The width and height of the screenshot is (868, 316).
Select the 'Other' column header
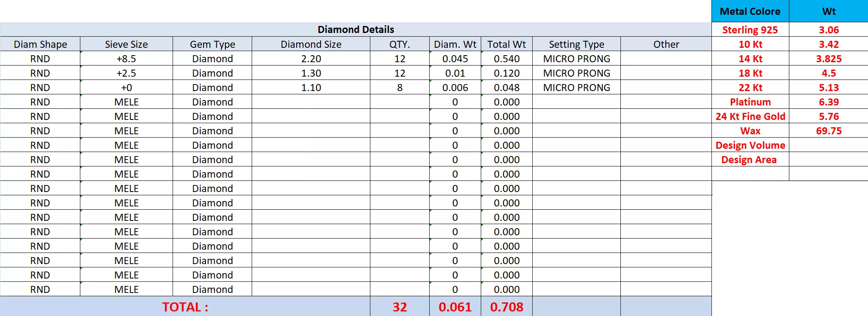pos(666,44)
